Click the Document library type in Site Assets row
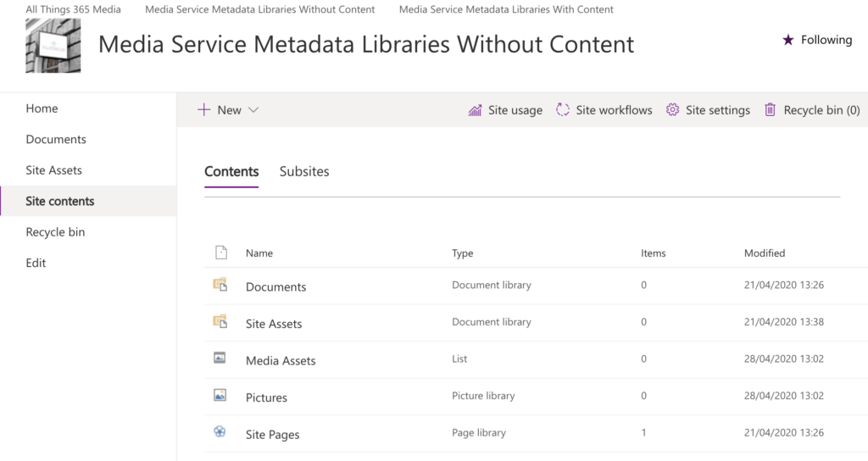This screenshot has height=461, width=868. click(x=492, y=322)
